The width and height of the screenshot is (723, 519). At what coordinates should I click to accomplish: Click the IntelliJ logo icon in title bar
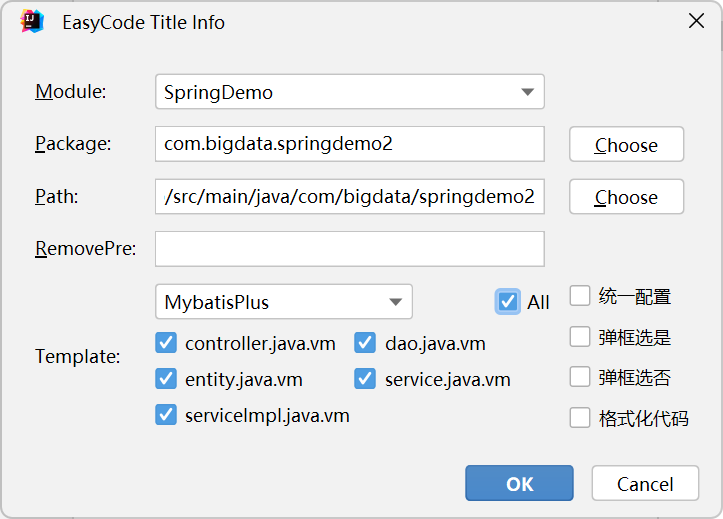click(x=32, y=22)
